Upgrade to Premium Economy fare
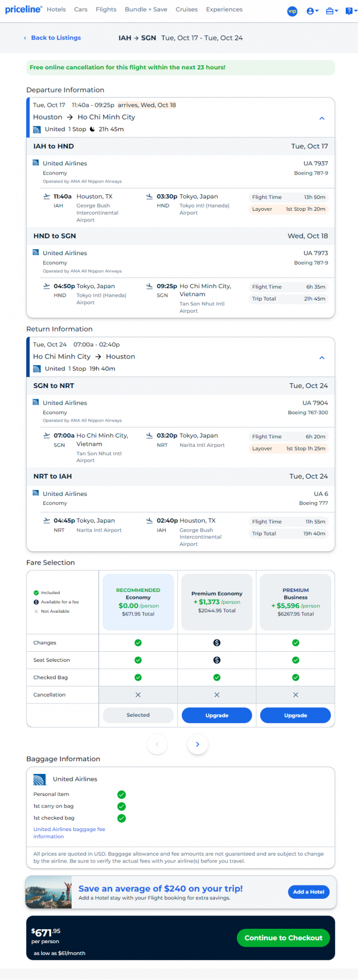The image size is (358, 980). click(217, 715)
